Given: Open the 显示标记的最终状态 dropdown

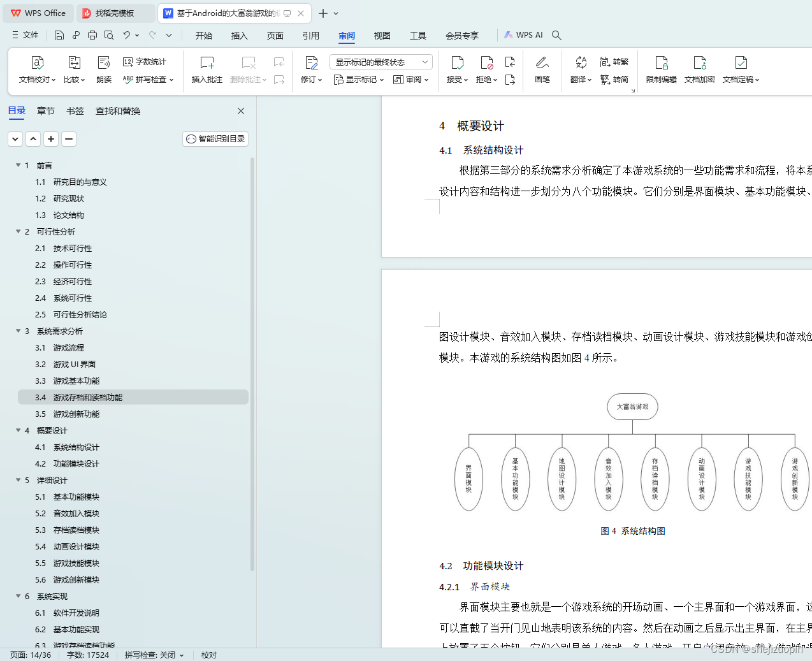Looking at the screenshot, I should [x=381, y=62].
